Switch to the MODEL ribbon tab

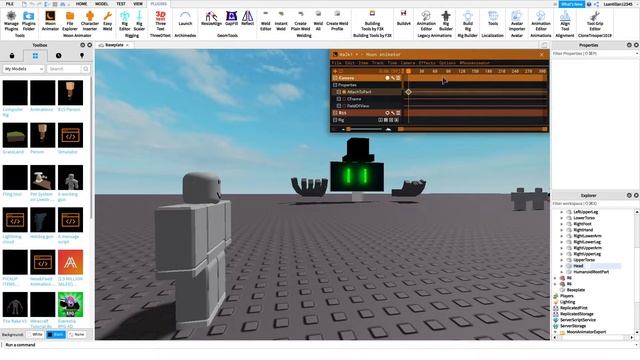click(102, 4)
